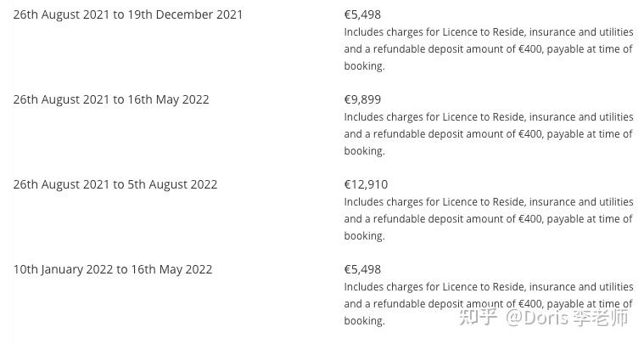Click the 知乎 watermark logo

pyautogui.click(x=479, y=317)
